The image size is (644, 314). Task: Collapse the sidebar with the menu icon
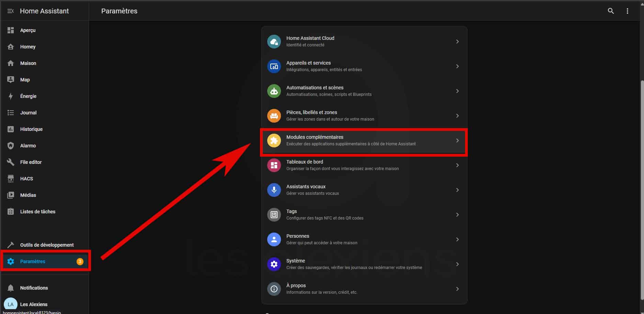click(x=11, y=11)
